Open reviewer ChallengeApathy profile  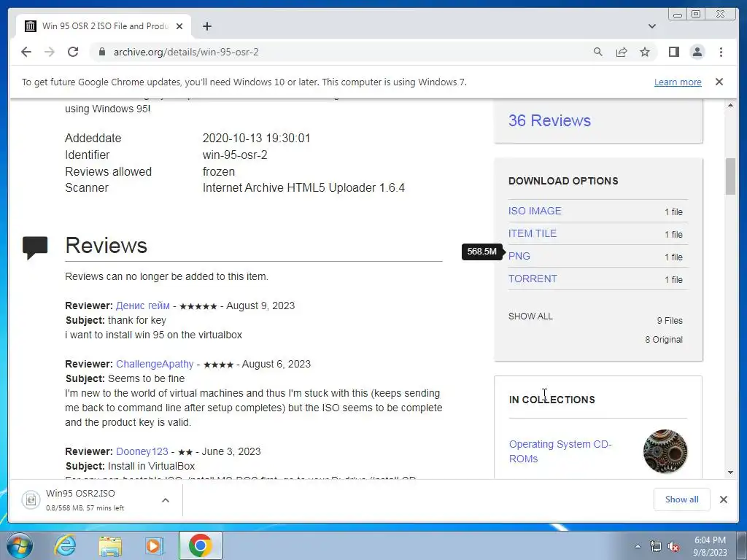(x=155, y=365)
